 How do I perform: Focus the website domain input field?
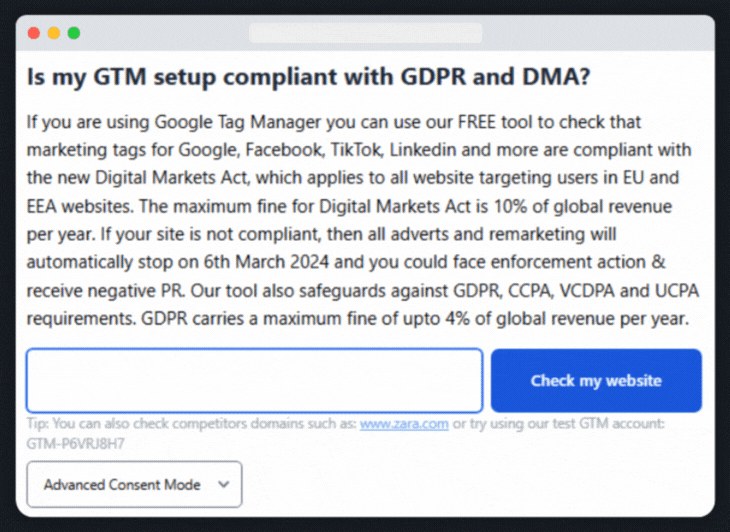click(254, 380)
